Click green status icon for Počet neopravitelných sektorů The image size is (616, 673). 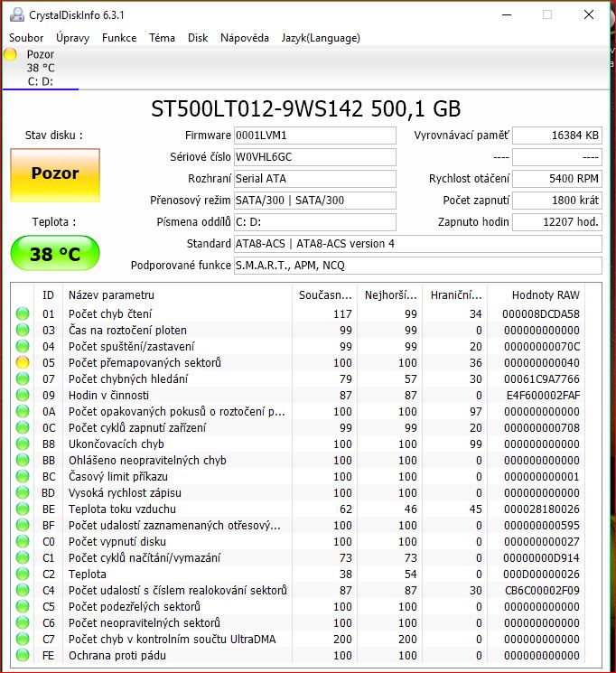tap(23, 622)
